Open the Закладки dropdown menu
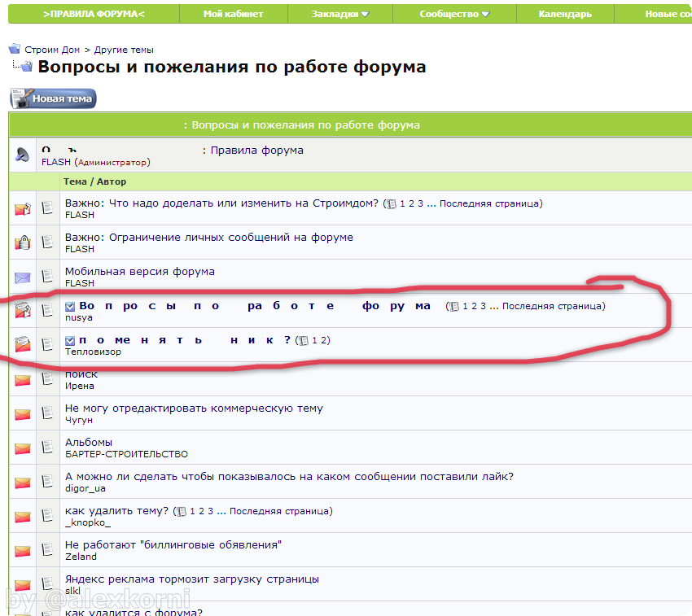Screen dimensions: 692x616 339,14
